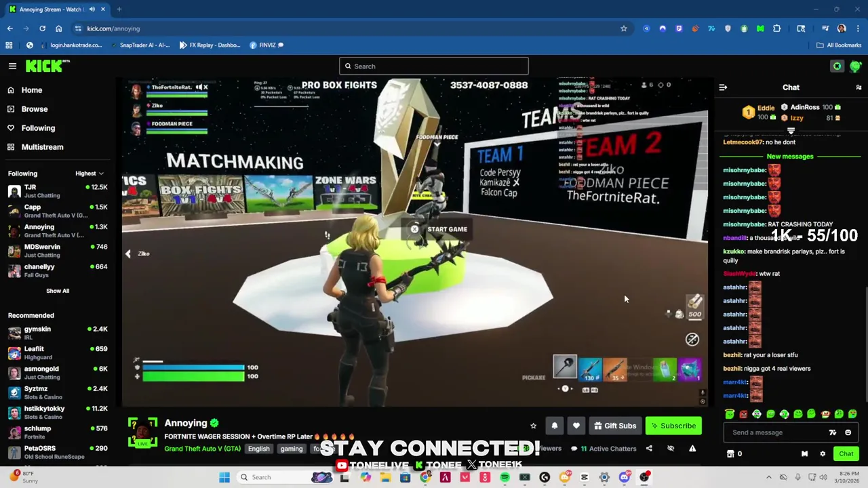Open the Grand Theft Auto V (GTA) category link

tap(203, 449)
